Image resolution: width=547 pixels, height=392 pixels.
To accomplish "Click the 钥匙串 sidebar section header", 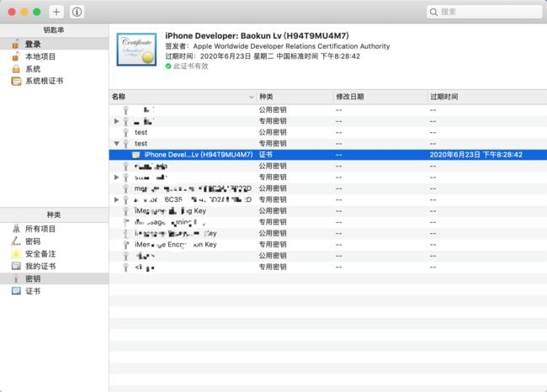I will [54, 30].
